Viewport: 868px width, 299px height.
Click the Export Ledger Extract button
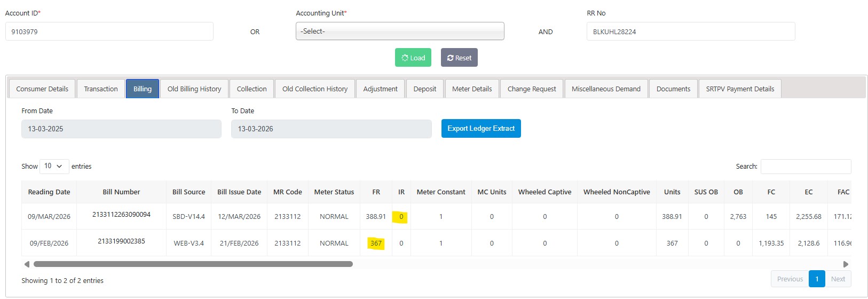point(480,128)
